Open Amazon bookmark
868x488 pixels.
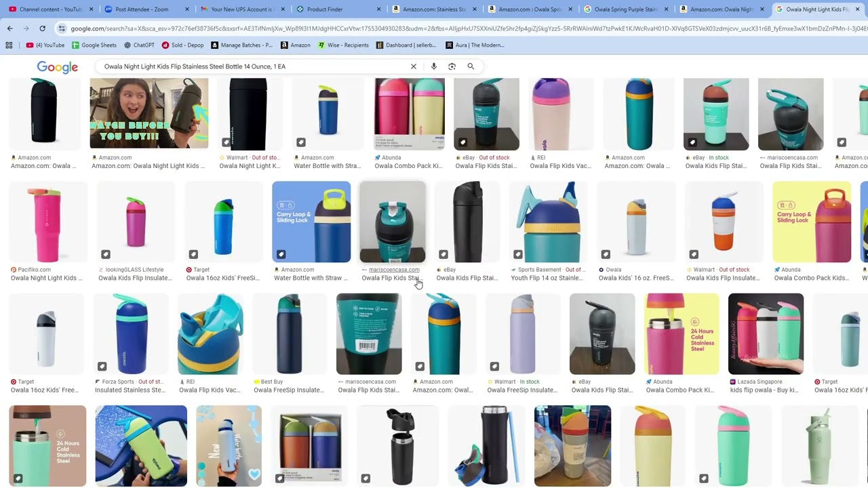click(295, 45)
